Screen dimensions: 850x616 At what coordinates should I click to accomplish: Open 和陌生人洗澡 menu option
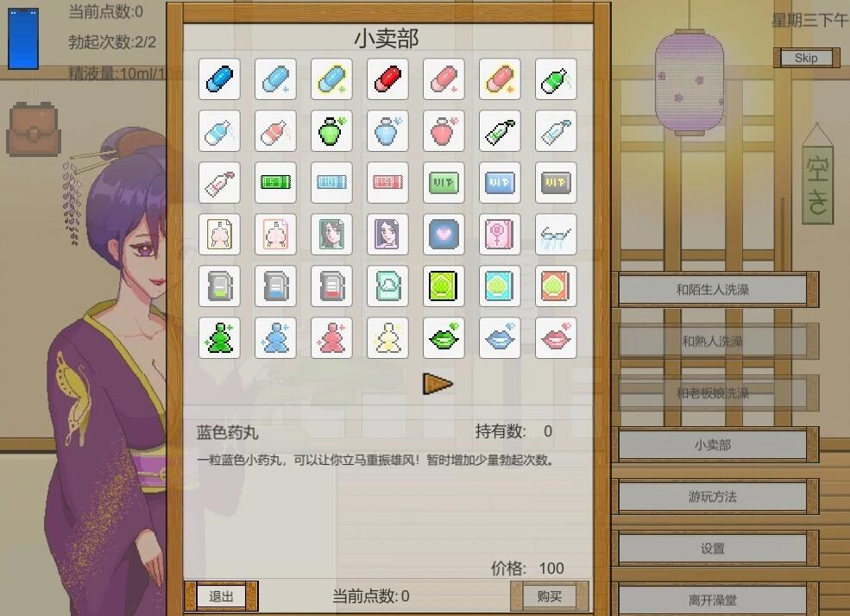712,289
